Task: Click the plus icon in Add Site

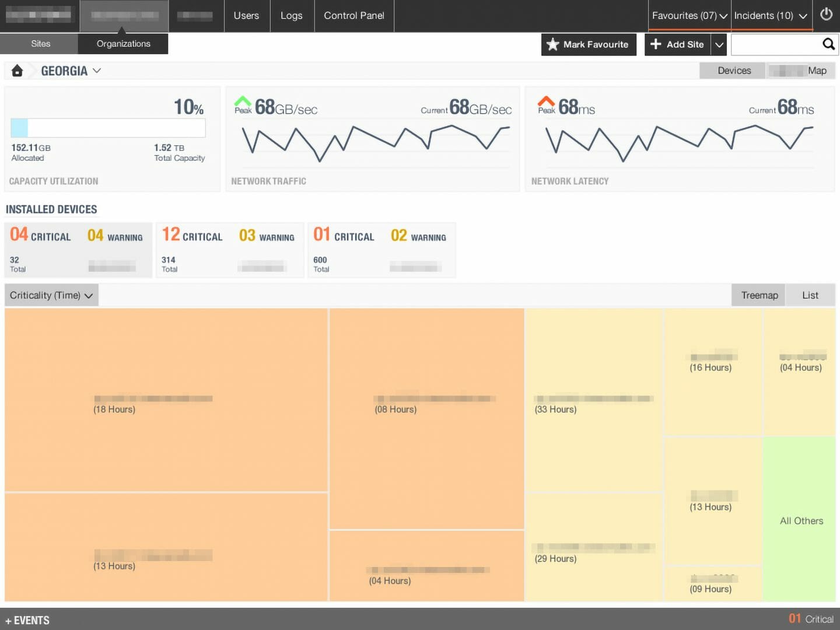Action: pyautogui.click(x=656, y=44)
